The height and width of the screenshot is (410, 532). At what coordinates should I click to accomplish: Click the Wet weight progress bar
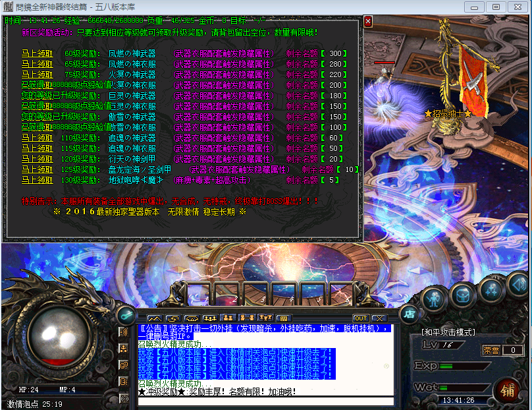coord(465,388)
